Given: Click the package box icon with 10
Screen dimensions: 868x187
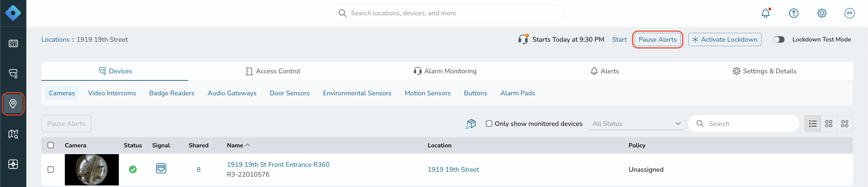Looking at the screenshot, I should click(471, 124).
